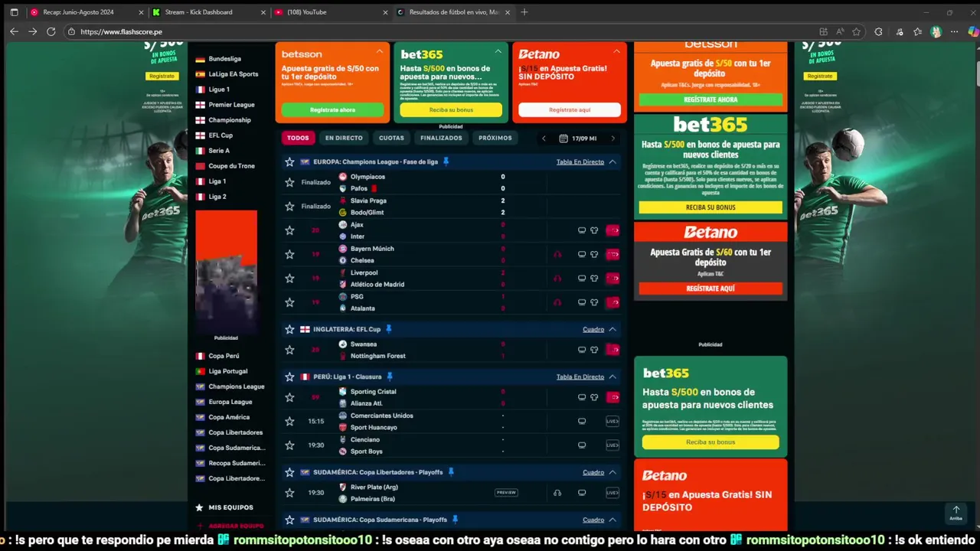
Task: Star the Sporting Cristal vs Alianza Atl. match
Action: point(289,397)
